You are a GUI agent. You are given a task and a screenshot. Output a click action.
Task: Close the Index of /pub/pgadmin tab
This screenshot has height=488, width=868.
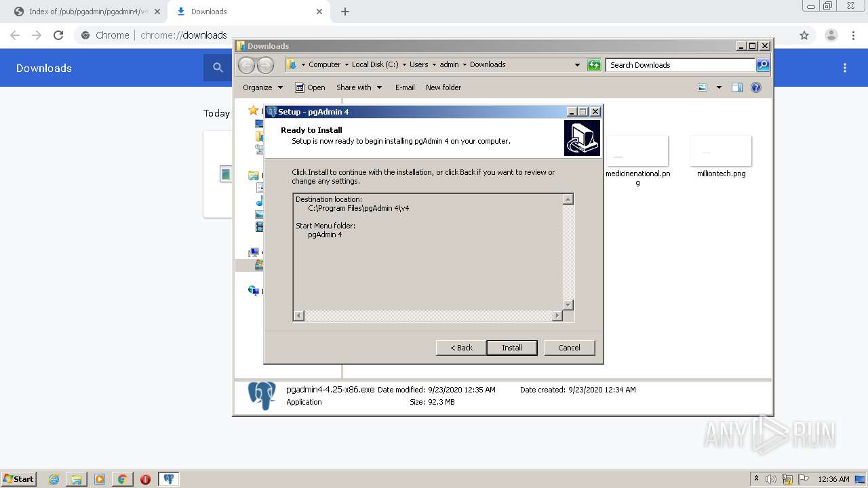[x=157, y=12]
